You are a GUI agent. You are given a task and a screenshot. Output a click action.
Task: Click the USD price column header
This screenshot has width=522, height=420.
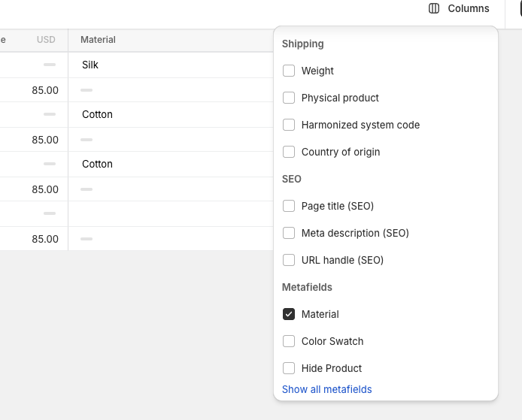(46, 40)
